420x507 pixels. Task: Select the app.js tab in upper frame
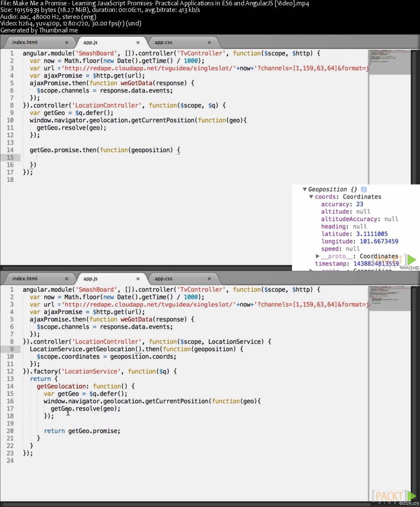pyautogui.click(x=90, y=42)
